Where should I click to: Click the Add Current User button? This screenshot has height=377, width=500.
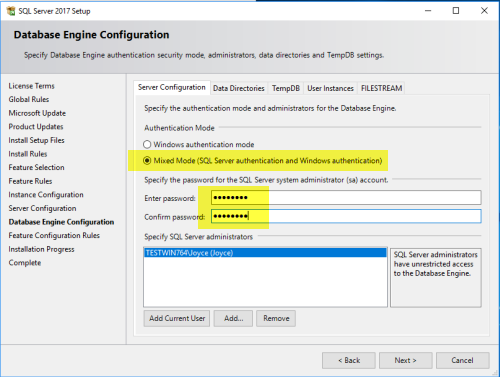tap(177, 318)
